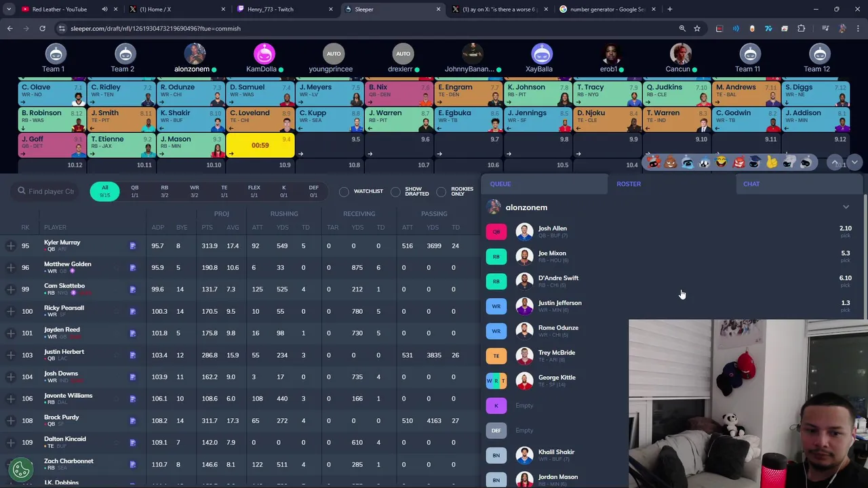Open the browser zoom magnifier icon

click(x=682, y=28)
